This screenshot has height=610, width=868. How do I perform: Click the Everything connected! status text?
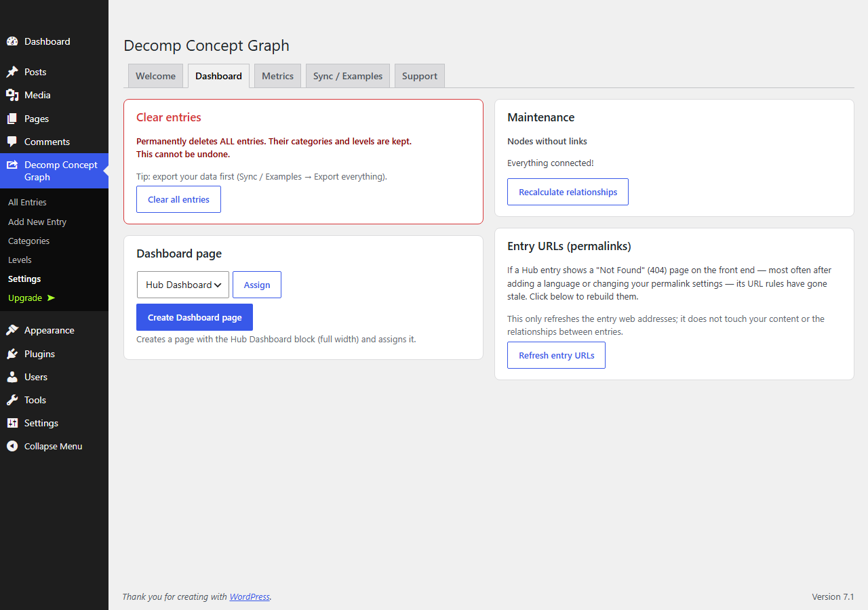(x=551, y=163)
